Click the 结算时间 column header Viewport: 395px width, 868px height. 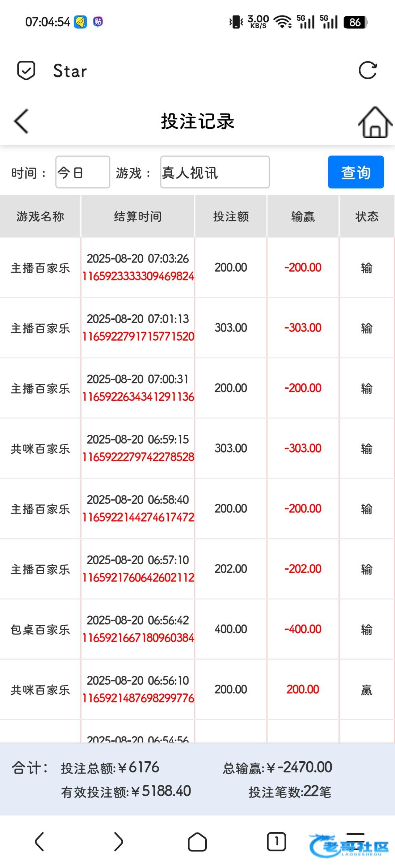(138, 216)
